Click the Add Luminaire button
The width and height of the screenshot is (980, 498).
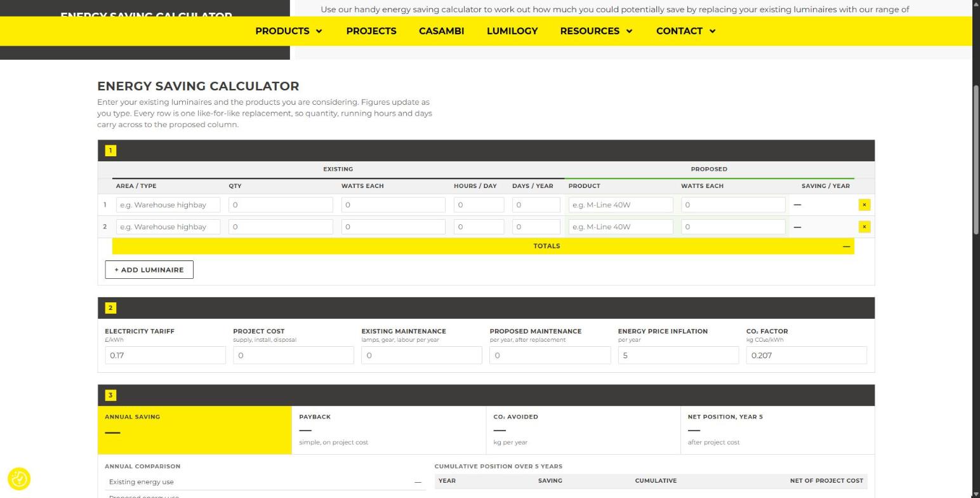(x=149, y=270)
